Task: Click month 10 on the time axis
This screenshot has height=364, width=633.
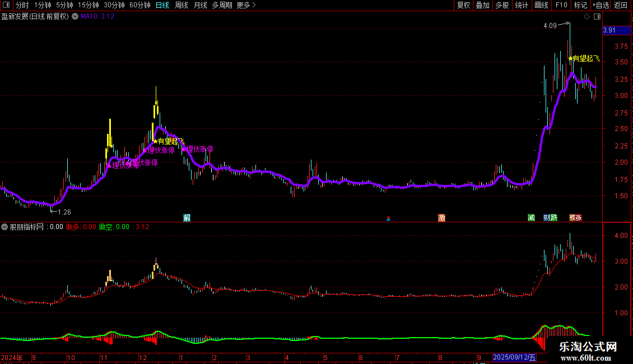Action: point(71,357)
